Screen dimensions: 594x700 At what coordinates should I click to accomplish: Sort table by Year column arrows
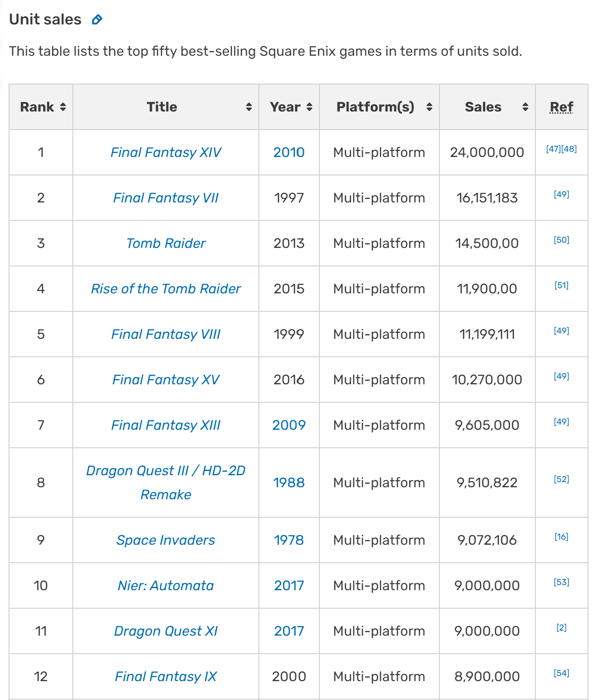click(x=309, y=107)
